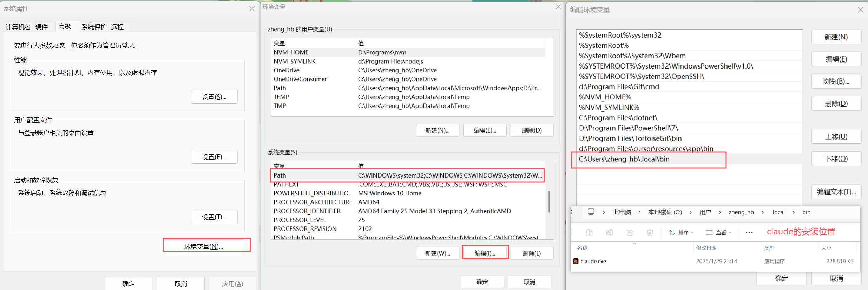This screenshot has height=290, width=868.
Task: Click the delete trash icon in Explorer
Action: (x=650, y=232)
